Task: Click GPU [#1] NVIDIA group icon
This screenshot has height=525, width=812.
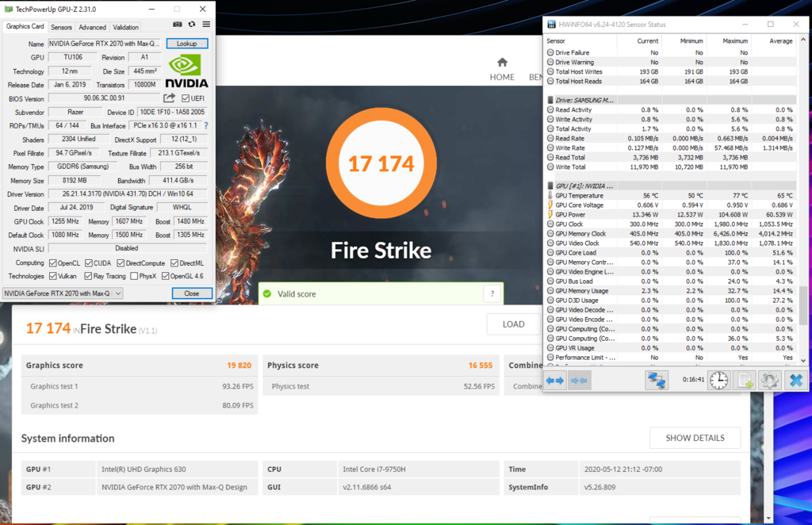Action: coord(550,186)
